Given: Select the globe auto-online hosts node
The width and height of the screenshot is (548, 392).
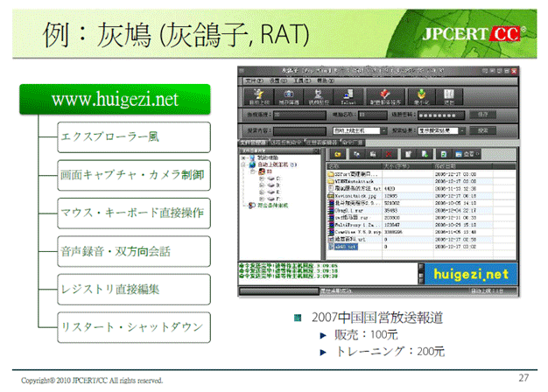Looking at the screenshot, I should [x=273, y=164].
